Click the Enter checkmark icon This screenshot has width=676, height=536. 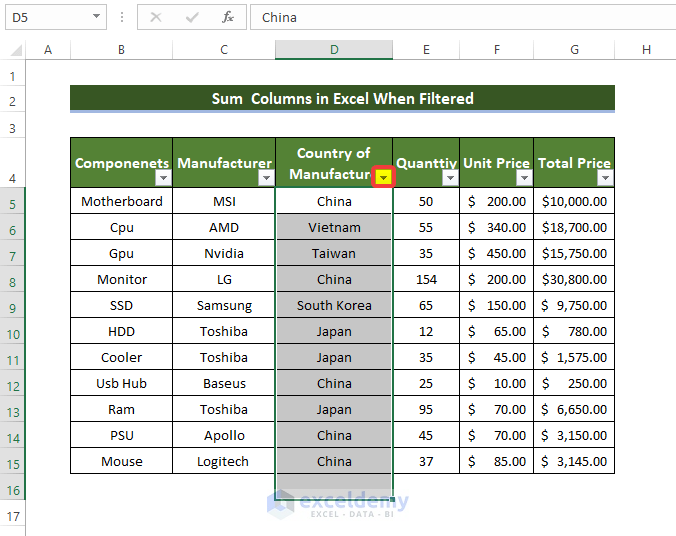192,17
